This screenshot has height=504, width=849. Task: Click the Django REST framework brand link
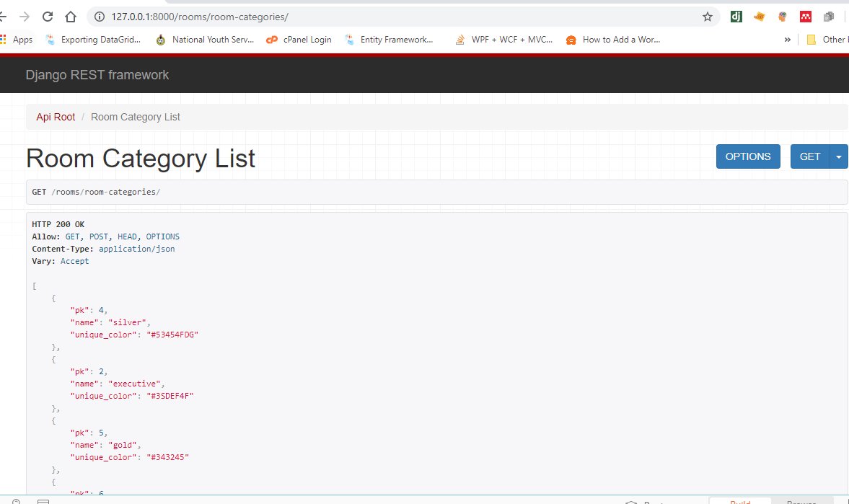tap(97, 75)
